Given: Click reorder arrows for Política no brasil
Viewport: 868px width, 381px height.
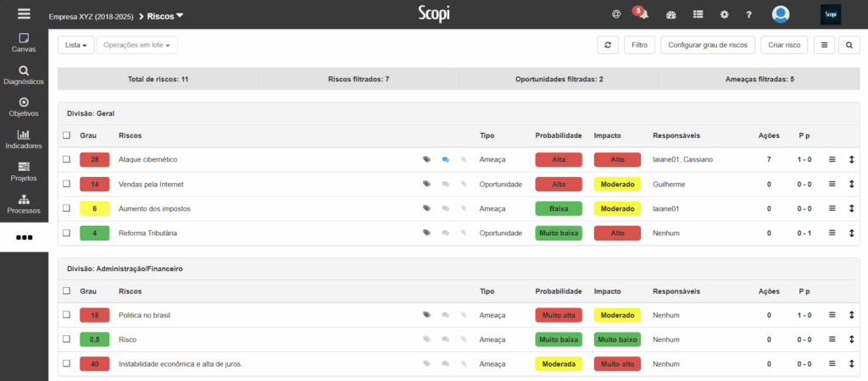Looking at the screenshot, I should click(852, 315).
